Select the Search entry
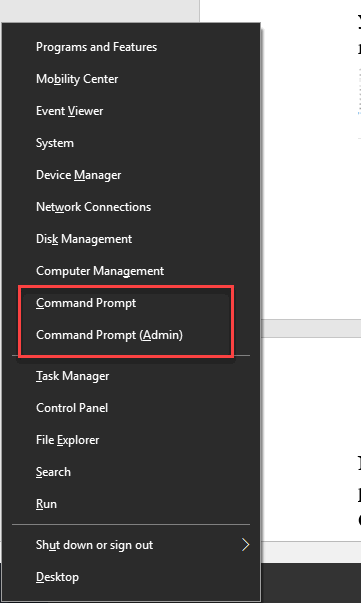Image resolution: width=361 pixels, height=603 pixels. [131, 472]
